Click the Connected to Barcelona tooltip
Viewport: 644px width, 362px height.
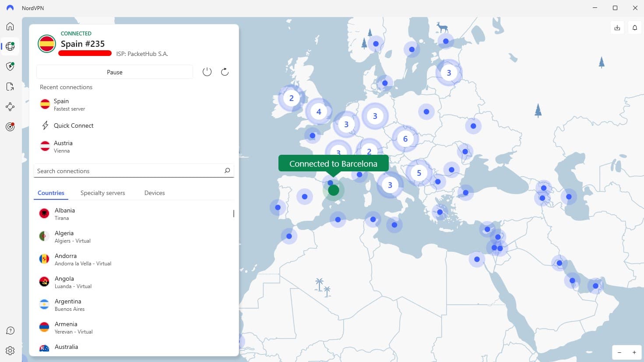[x=334, y=164]
